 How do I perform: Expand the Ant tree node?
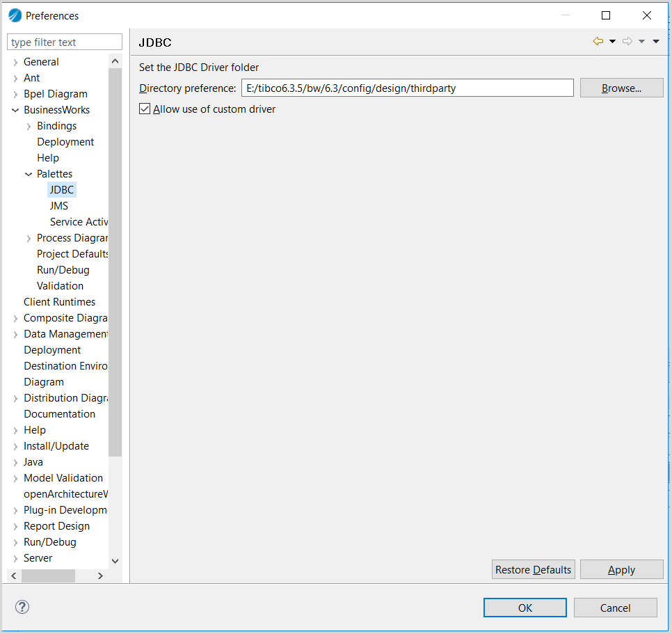pos(15,78)
